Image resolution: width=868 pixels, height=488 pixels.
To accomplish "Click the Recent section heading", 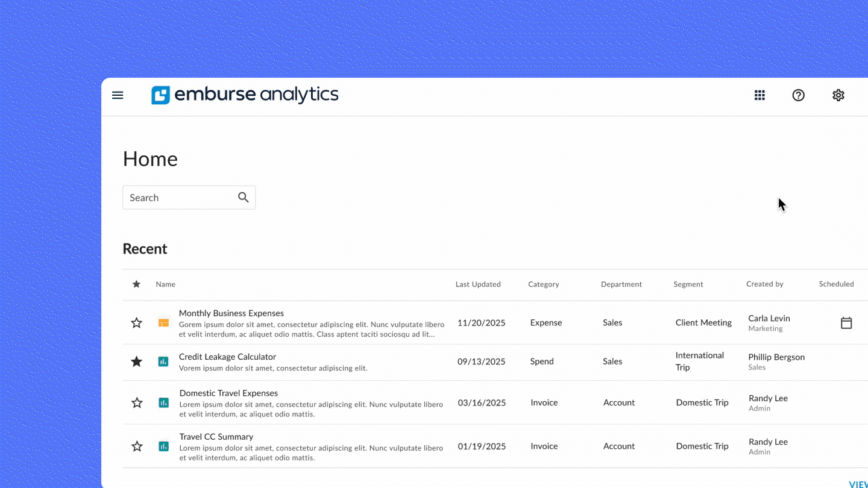I will (x=145, y=249).
